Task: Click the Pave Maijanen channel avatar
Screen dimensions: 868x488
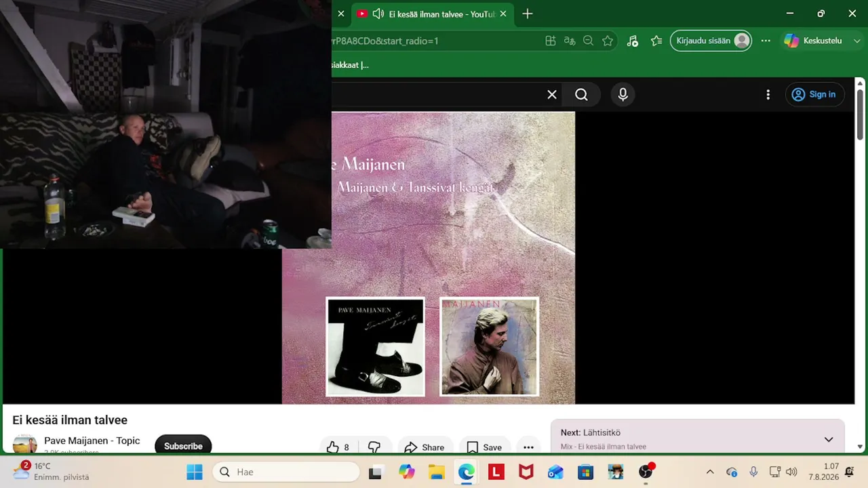Action: tap(25, 444)
